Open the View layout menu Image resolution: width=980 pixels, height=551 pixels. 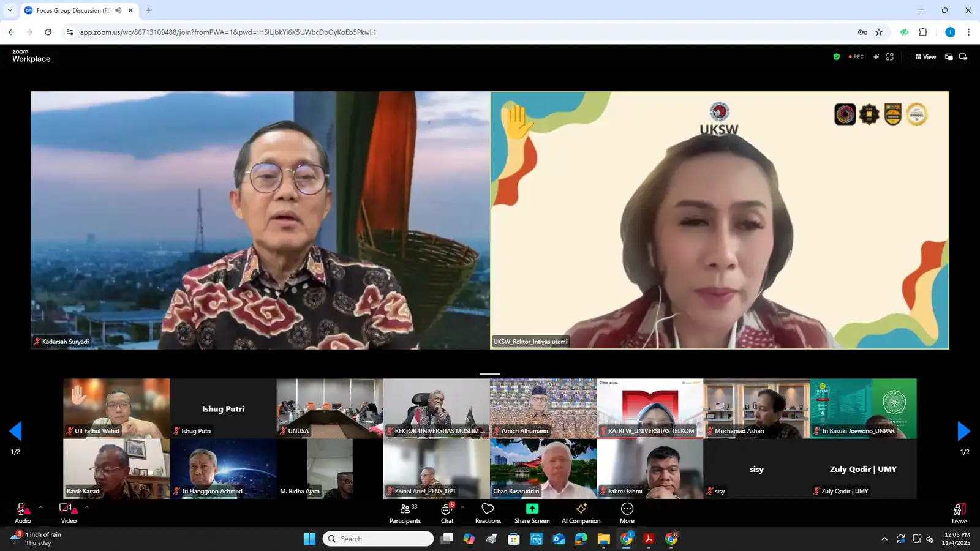tap(925, 56)
